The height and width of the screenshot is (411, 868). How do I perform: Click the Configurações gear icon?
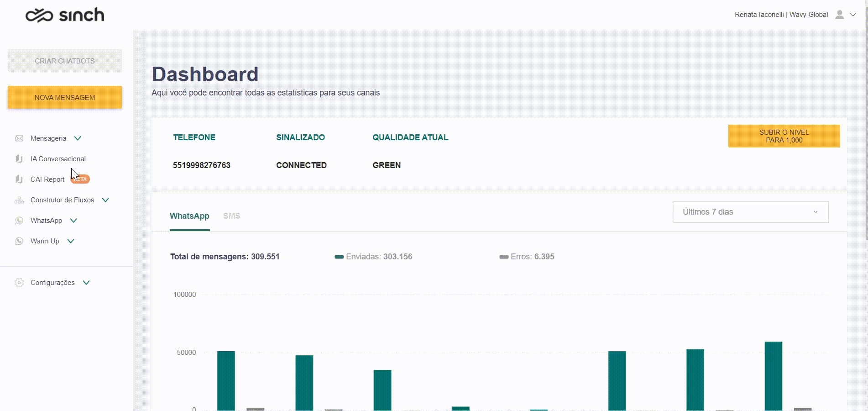(x=19, y=283)
